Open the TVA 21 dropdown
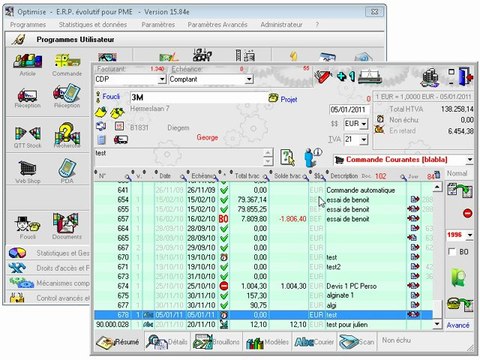 pos(364,139)
